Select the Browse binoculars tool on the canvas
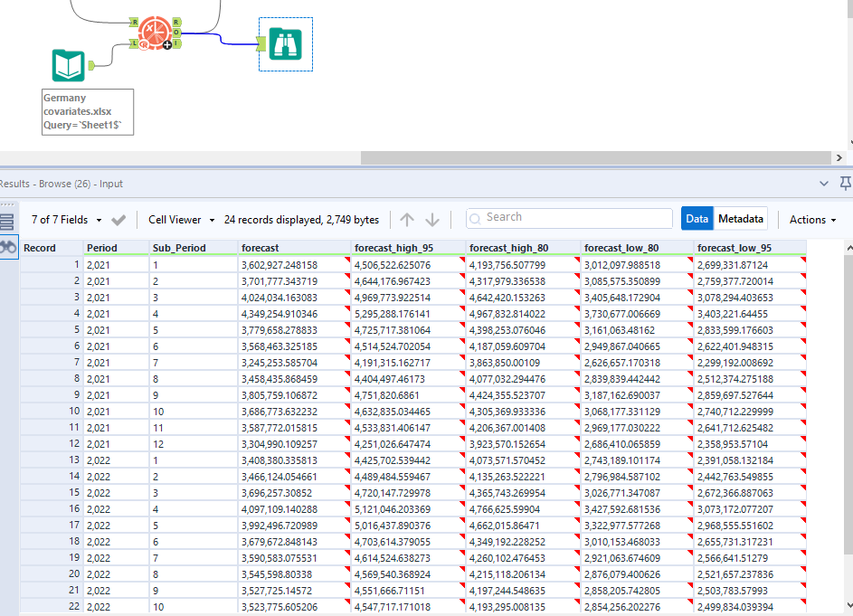The image size is (853, 616). pos(285,43)
